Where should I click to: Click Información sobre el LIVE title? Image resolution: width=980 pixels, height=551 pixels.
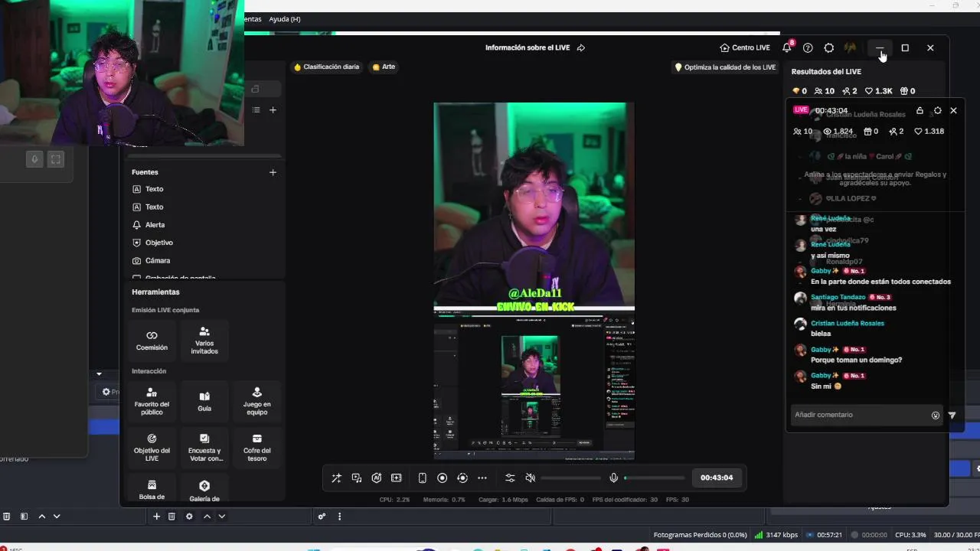point(528,47)
